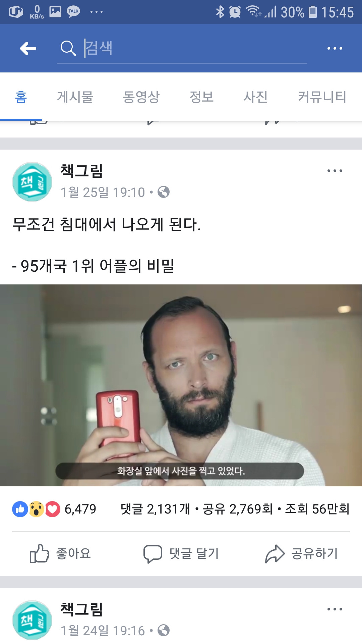Go to the 커뮤니티 tab
The height and width of the screenshot is (644, 362).
[322, 97]
